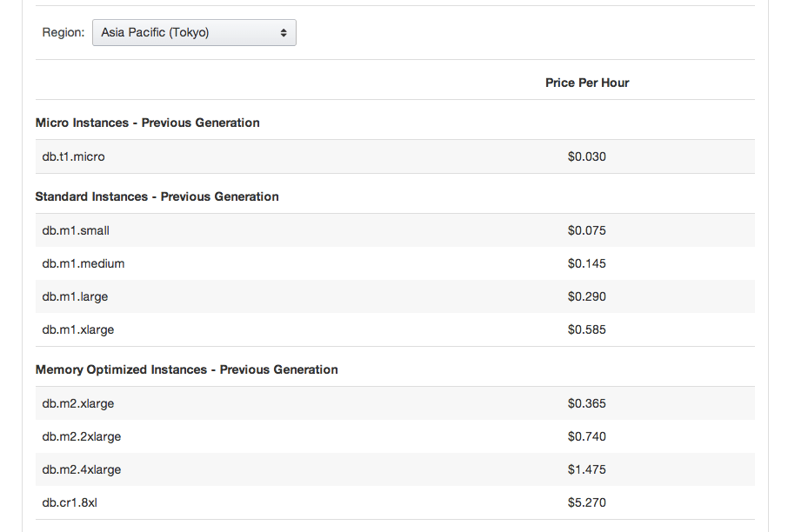Click the Standard Instances - Previous Generation heading
The height and width of the screenshot is (532, 788).
pyautogui.click(x=157, y=196)
